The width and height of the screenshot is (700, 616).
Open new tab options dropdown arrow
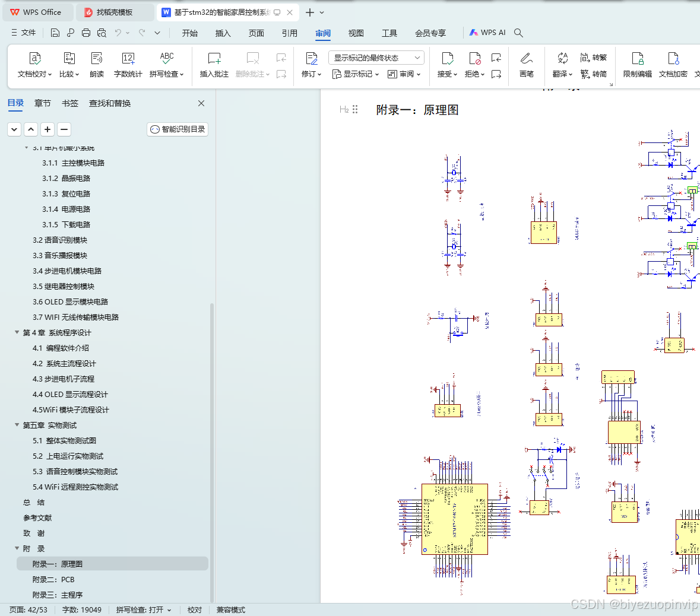322,12
